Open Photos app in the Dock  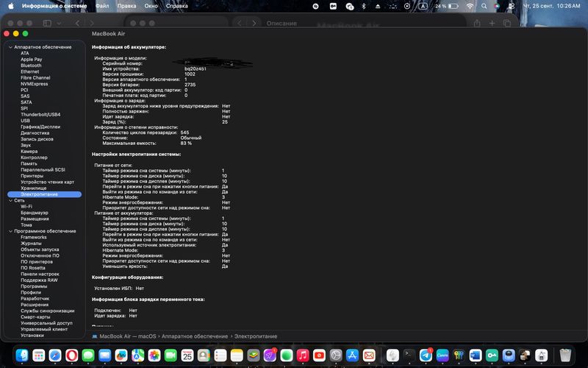click(x=154, y=355)
